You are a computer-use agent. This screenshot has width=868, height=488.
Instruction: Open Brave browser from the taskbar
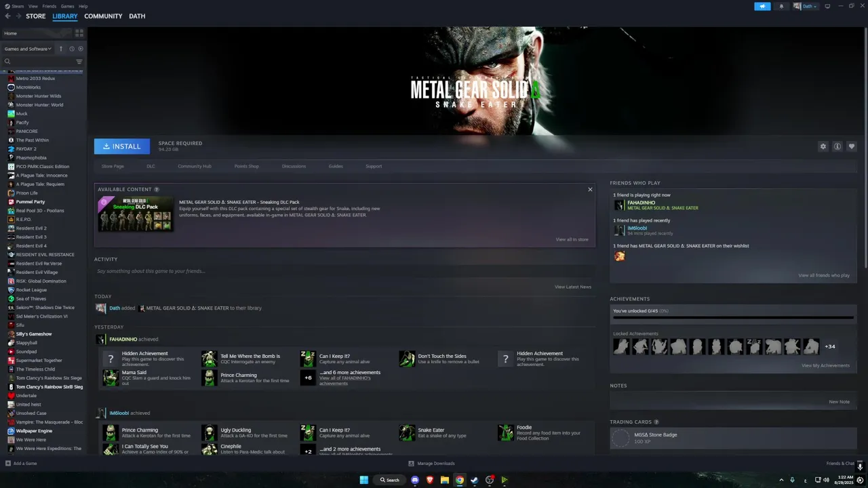coord(430,480)
